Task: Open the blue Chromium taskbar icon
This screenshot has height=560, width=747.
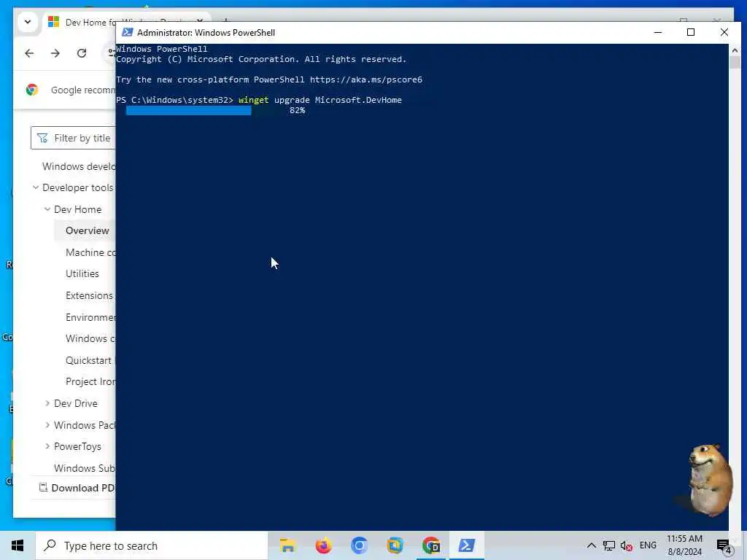Action: coord(359,545)
